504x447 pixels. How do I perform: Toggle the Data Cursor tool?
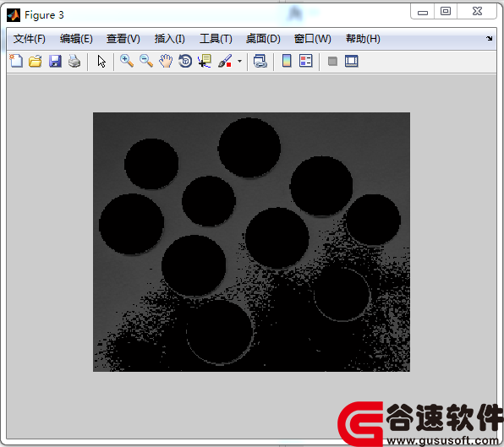pyautogui.click(x=205, y=61)
